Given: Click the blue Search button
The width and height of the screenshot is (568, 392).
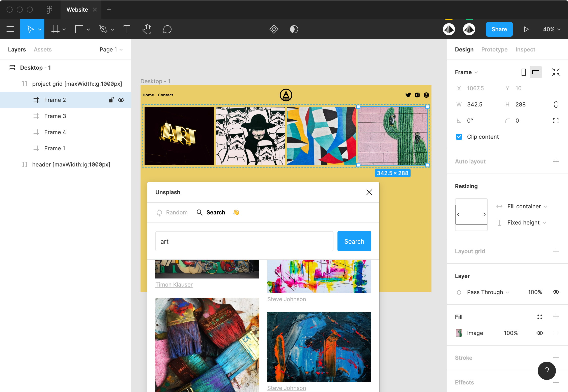Looking at the screenshot, I should (354, 241).
